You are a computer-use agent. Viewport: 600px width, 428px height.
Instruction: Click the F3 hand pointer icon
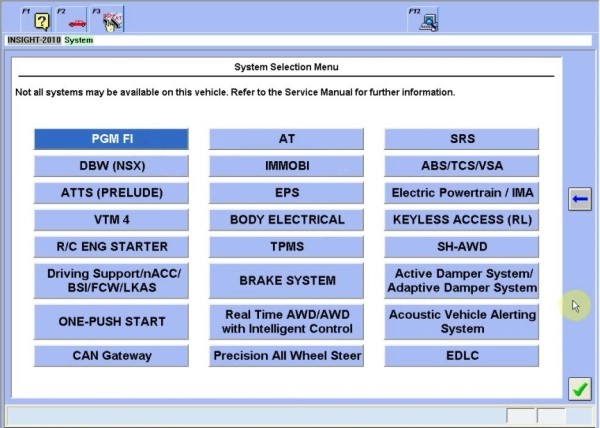point(112,20)
